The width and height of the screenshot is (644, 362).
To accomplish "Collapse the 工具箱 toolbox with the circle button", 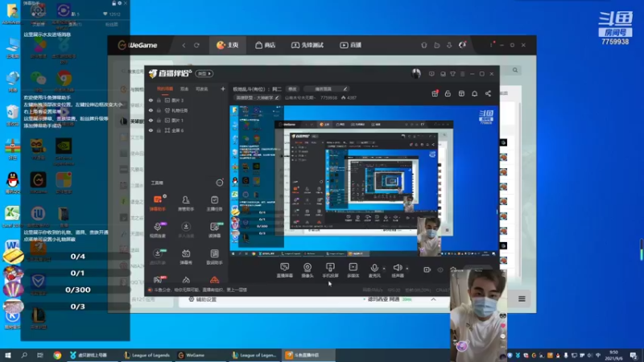I will [x=220, y=183].
